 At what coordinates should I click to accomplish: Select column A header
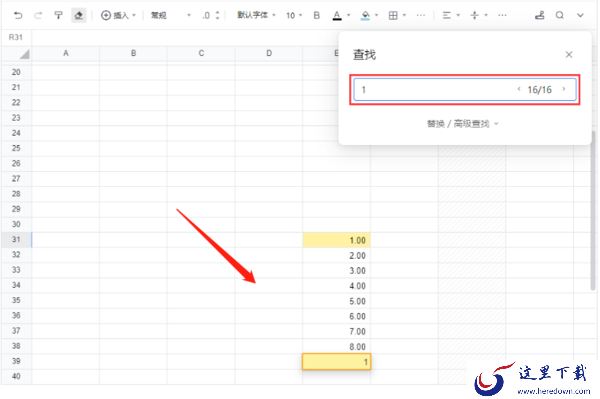(x=65, y=53)
